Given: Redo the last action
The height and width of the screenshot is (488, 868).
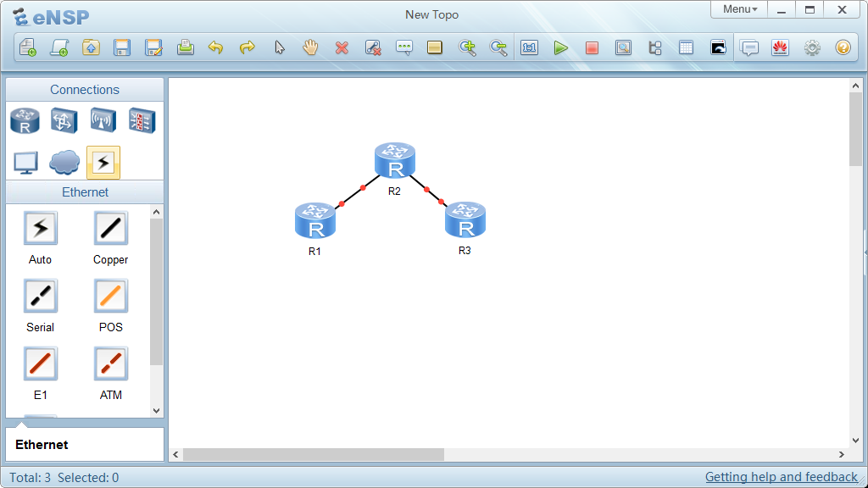Looking at the screenshot, I should [247, 47].
